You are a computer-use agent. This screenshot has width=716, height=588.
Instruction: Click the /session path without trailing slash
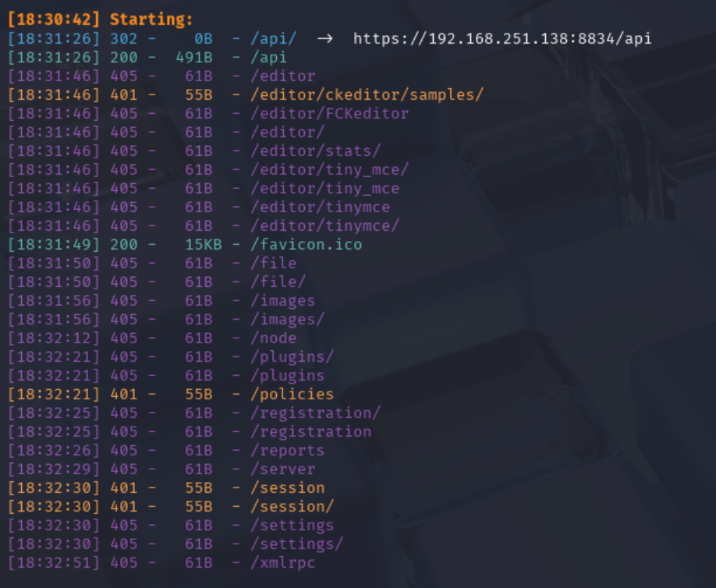[288, 488]
